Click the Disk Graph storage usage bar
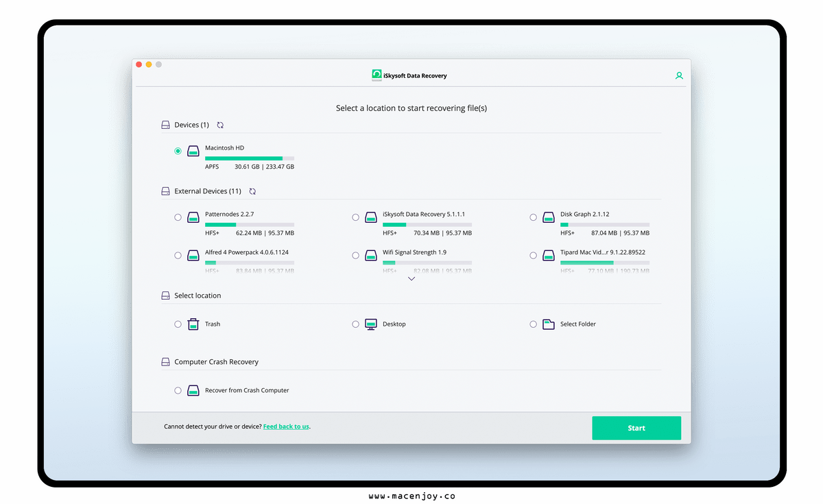This screenshot has height=504, width=823. coord(605,225)
